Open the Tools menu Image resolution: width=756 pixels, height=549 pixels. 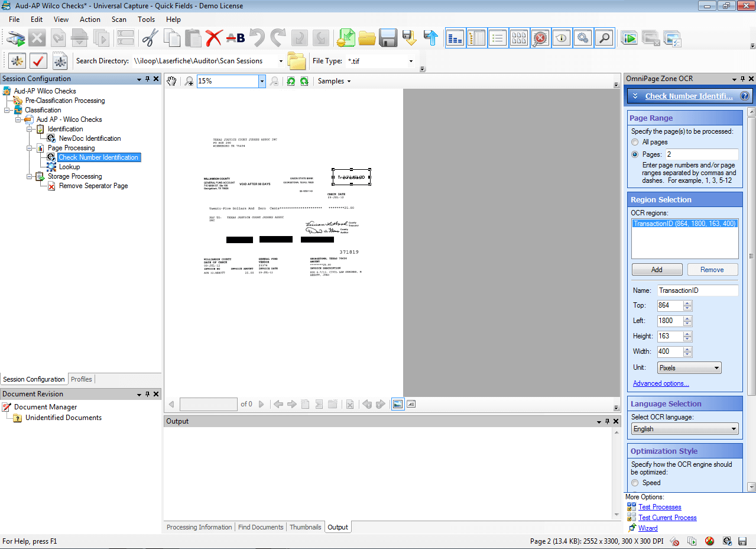point(146,20)
